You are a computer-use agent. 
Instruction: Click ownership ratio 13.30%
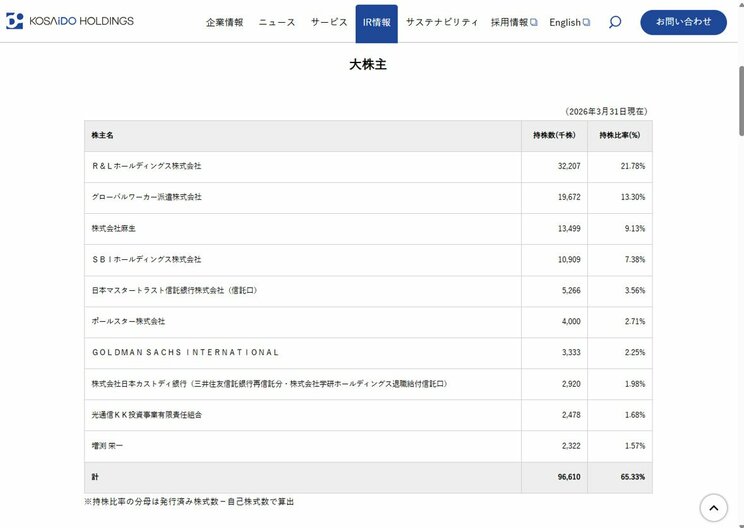tap(633, 197)
